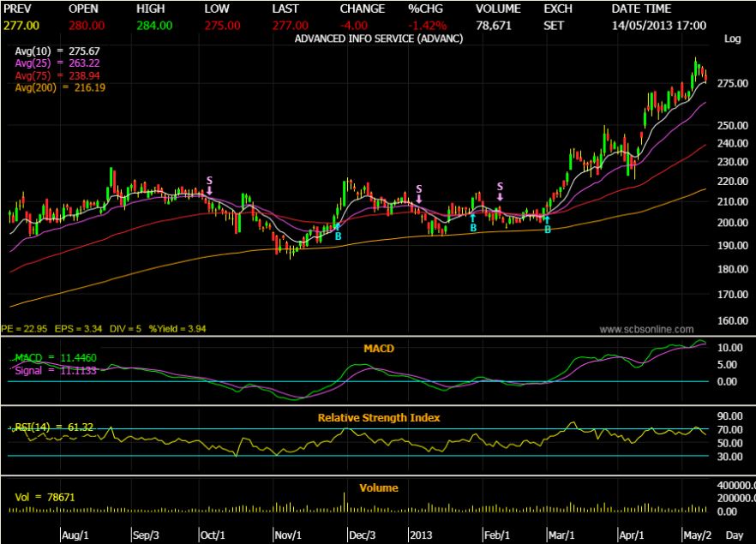Select the Avg(200) moving average legend
This screenshot has height=544, width=756.
point(60,87)
